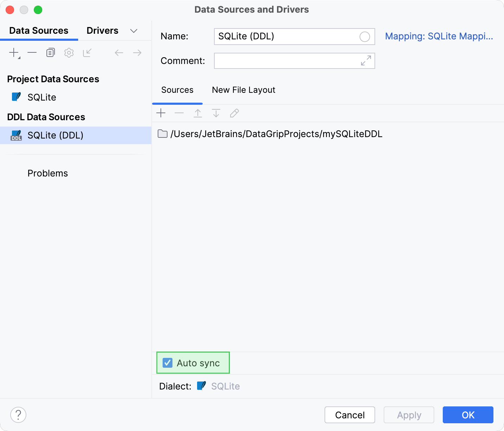Click the move source down icon
504x431 pixels.
[216, 113]
